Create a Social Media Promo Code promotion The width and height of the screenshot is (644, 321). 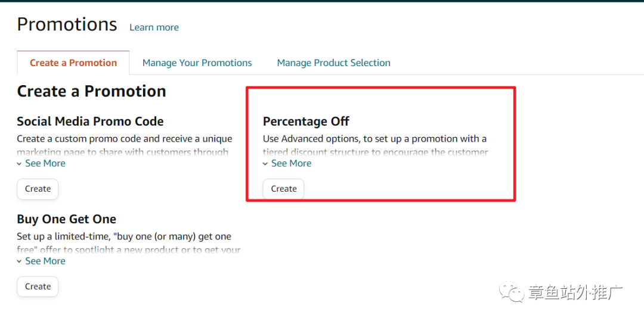coord(38,189)
